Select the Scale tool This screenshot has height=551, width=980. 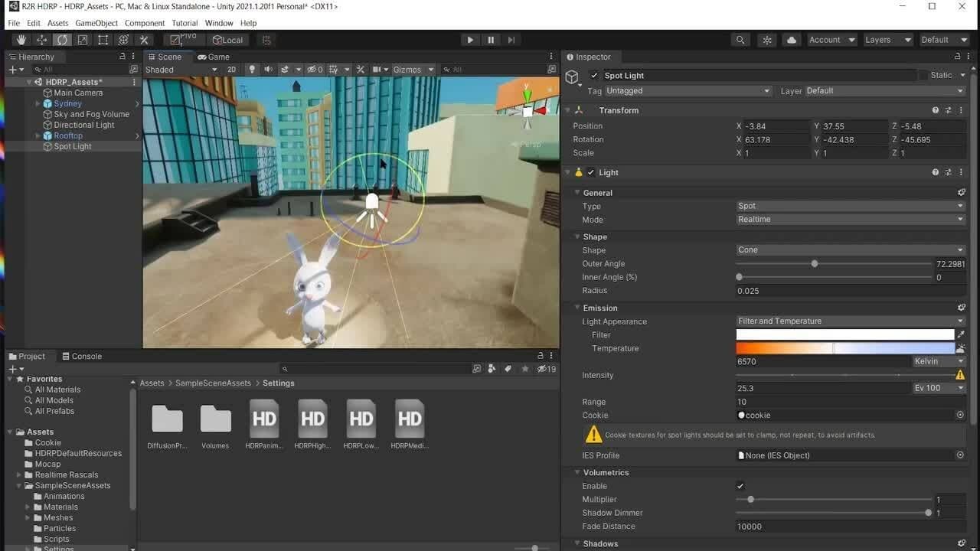[x=83, y=40]
